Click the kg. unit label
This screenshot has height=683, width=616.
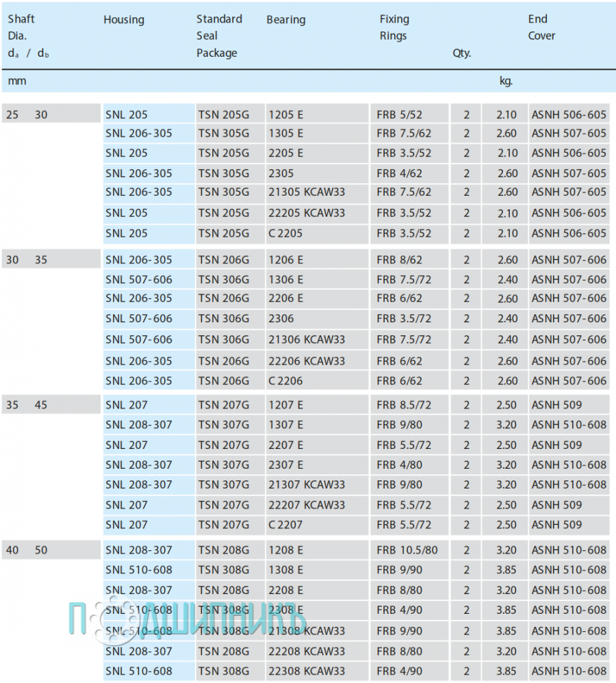click(506, 81)
